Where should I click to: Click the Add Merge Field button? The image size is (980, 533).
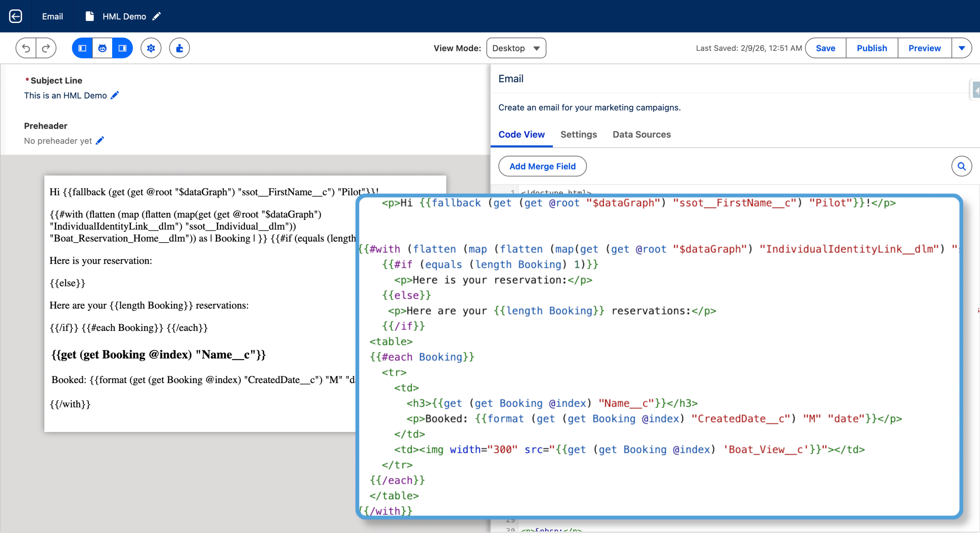click(x=542, y=166)
